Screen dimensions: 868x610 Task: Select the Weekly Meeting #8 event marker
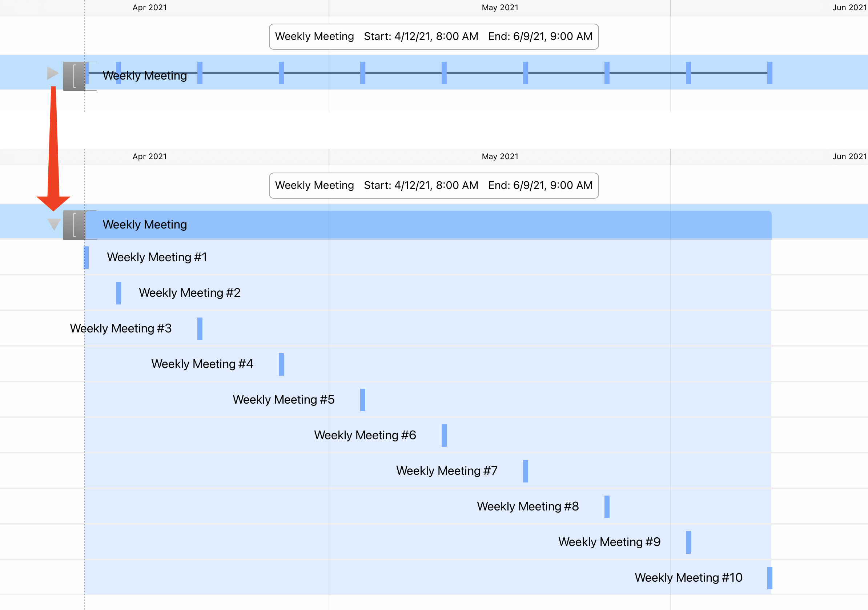pos(607,507)
